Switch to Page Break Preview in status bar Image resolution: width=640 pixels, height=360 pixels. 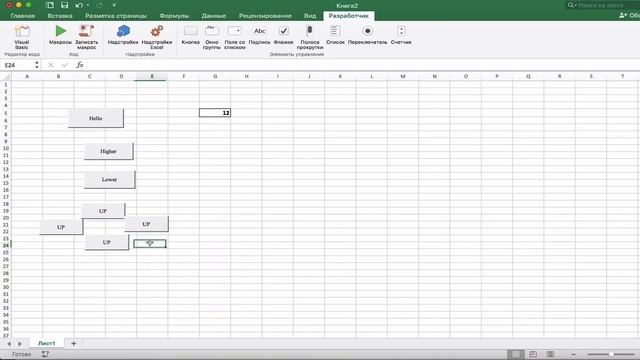point(550,354)
